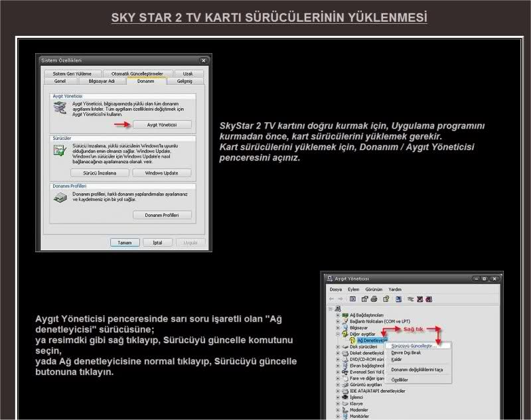
Task: Click the Show console tree toolbar icon
Action: pos(353,299)
